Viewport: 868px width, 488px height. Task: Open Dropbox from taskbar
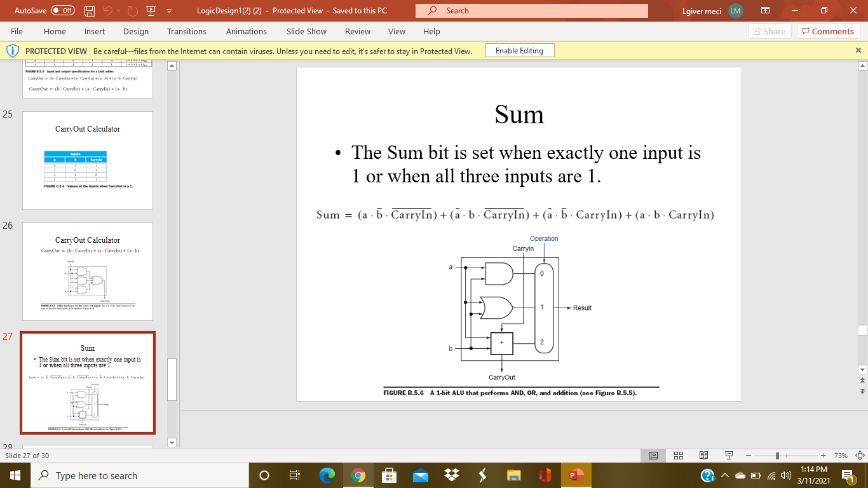click(451, 475)
